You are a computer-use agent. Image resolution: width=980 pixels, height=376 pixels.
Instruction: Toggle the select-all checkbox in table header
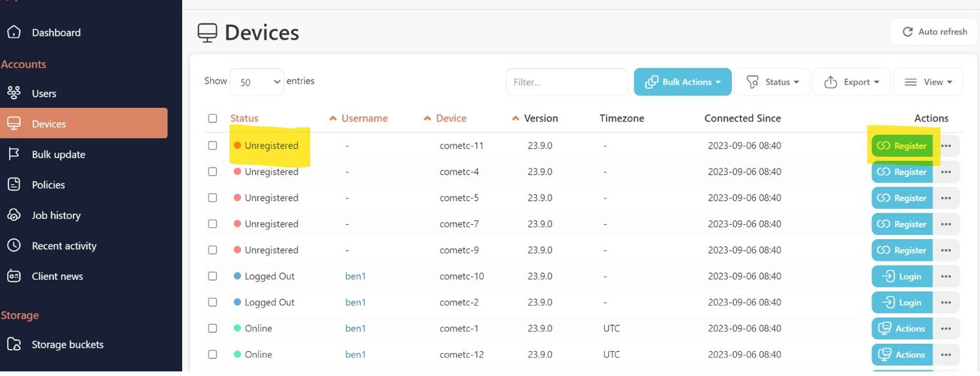tap(212, 118)
